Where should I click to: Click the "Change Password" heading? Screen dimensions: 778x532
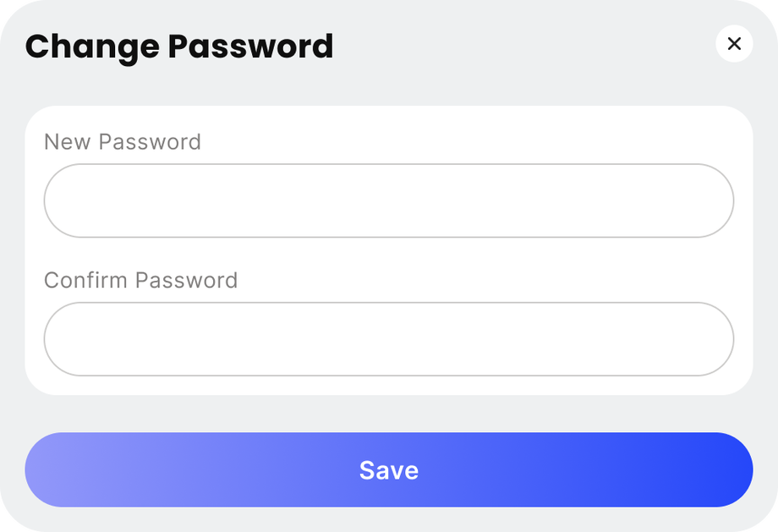tap(179, 46)
